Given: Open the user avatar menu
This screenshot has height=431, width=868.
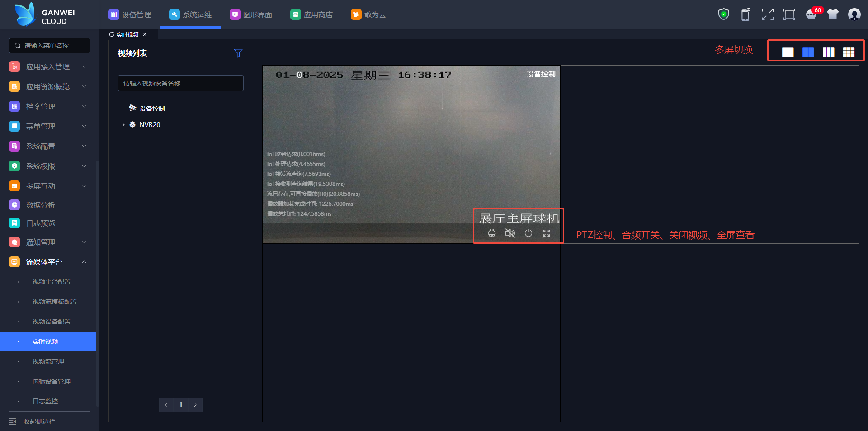Looking at the screenshot, I should pos(854,14).
